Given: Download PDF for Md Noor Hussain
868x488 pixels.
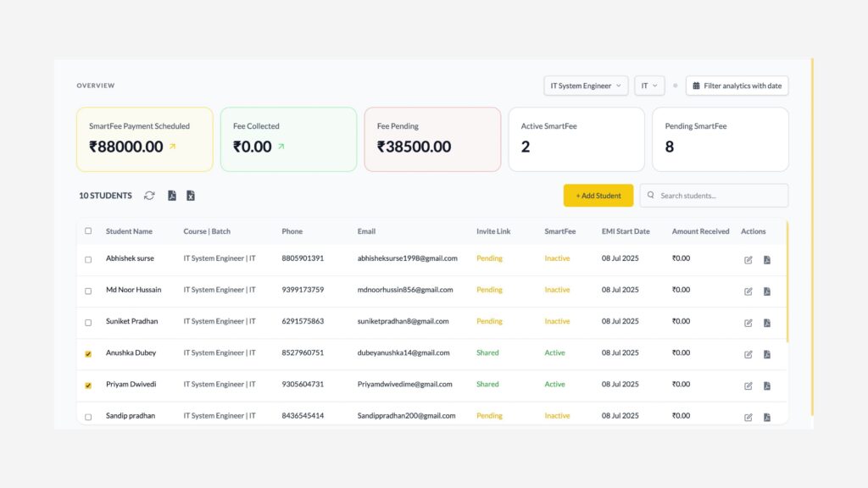Looking at the screenshot, I should (x=767, y=291).
